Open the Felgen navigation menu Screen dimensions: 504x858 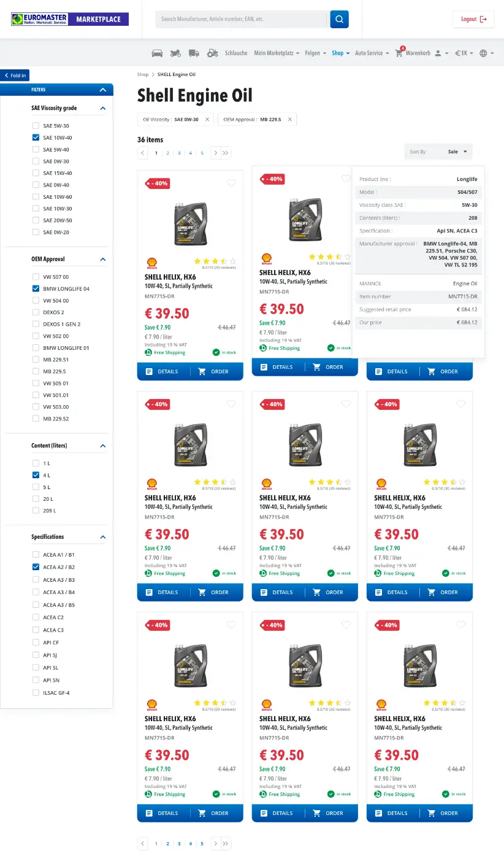coord(315,53)
